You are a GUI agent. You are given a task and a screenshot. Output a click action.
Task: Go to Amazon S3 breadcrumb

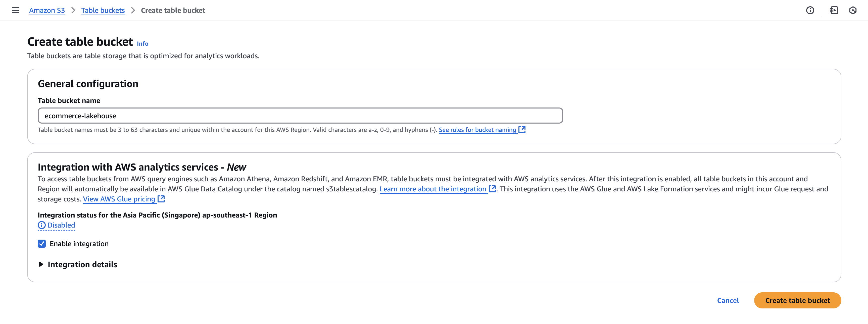(x=47, y=11)
